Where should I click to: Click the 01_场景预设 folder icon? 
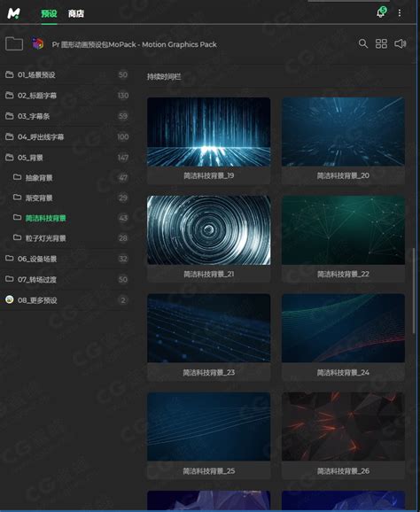[x=10, y=74]
